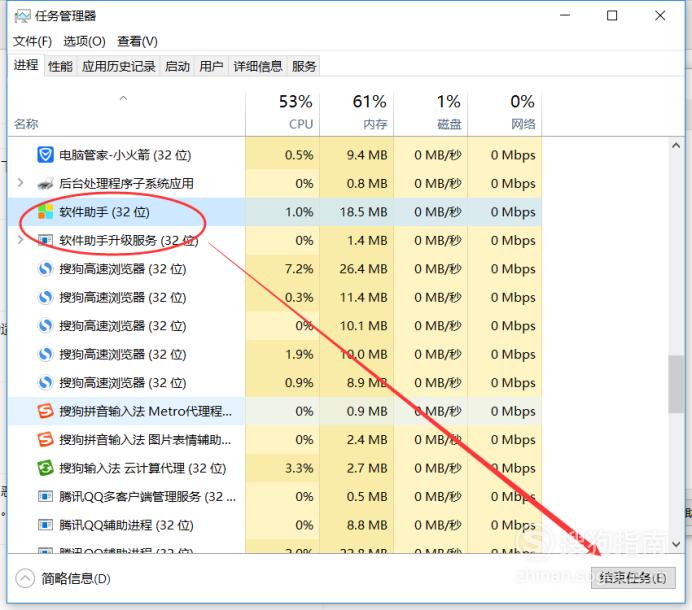Click the vertical scrollbar thumb

[676, 384]
